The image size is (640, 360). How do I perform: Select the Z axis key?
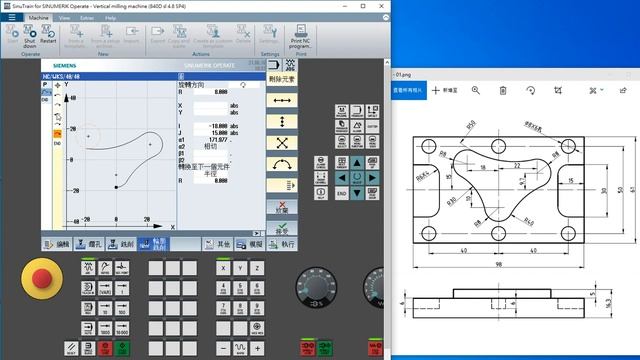(x=257, y=268)
